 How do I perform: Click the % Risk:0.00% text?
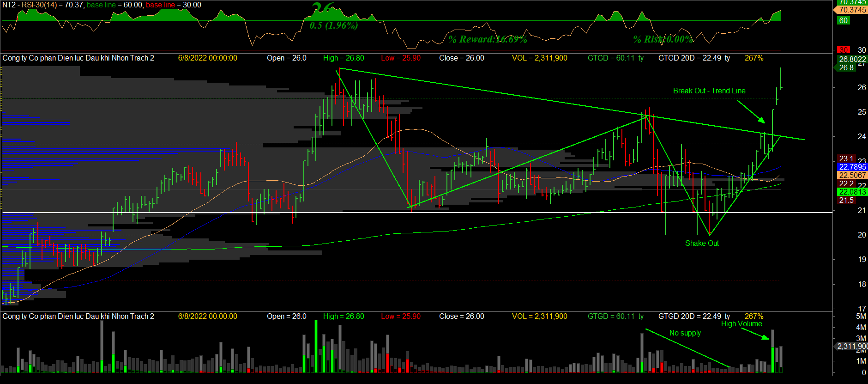[x=663, y=40]
